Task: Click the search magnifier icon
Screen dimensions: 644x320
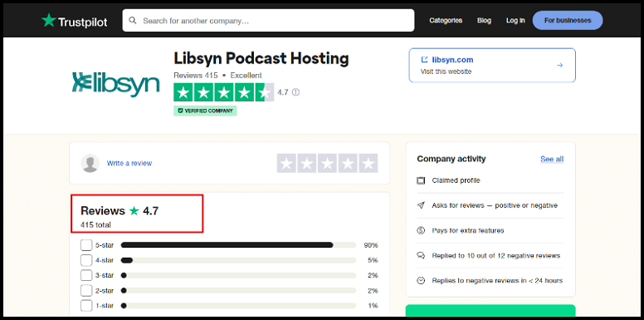Action: (132, 20)
